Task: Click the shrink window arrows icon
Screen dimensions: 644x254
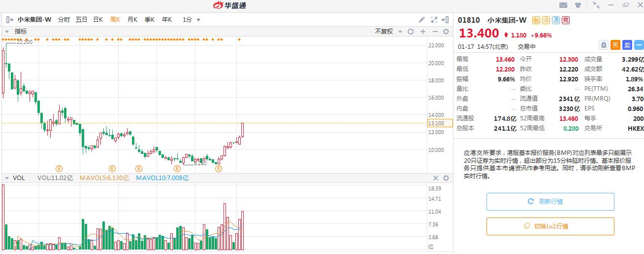Action: (x=596, y=5)
